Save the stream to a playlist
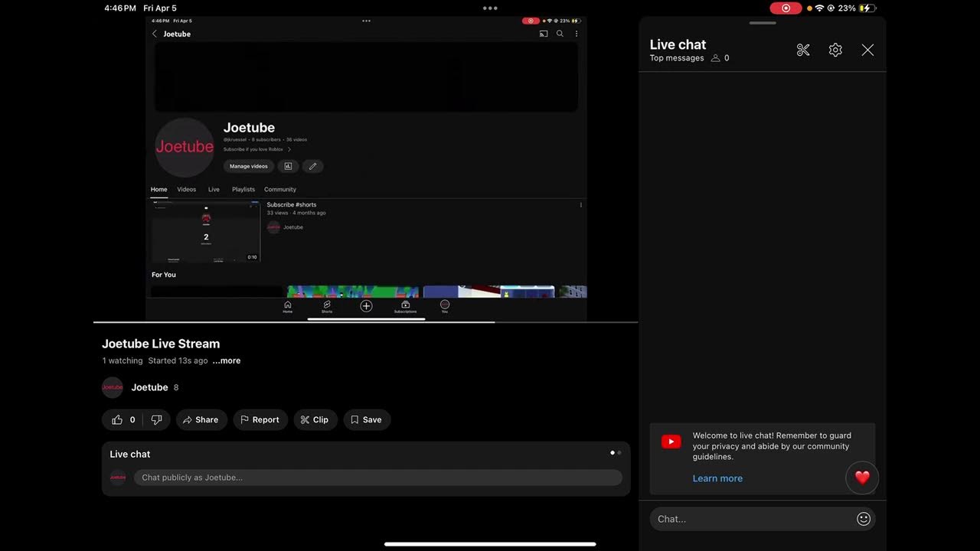This screenshot has height=551, width=980. [367, 419]
